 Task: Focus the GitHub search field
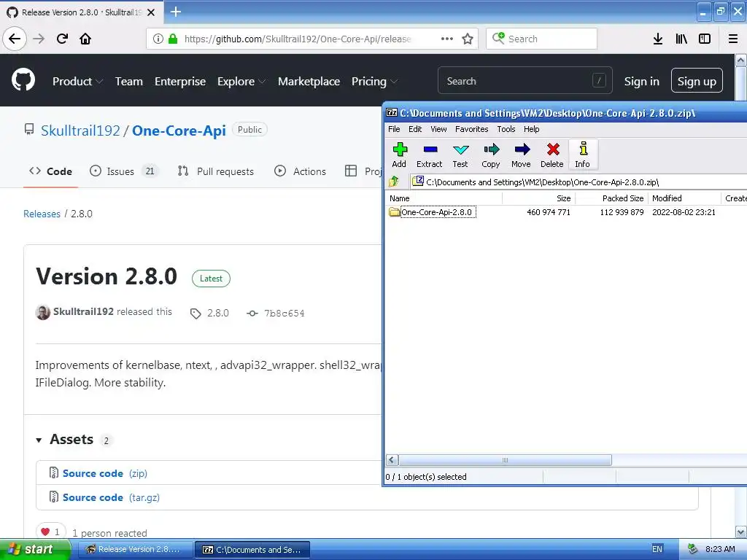[x=525, y=80]
